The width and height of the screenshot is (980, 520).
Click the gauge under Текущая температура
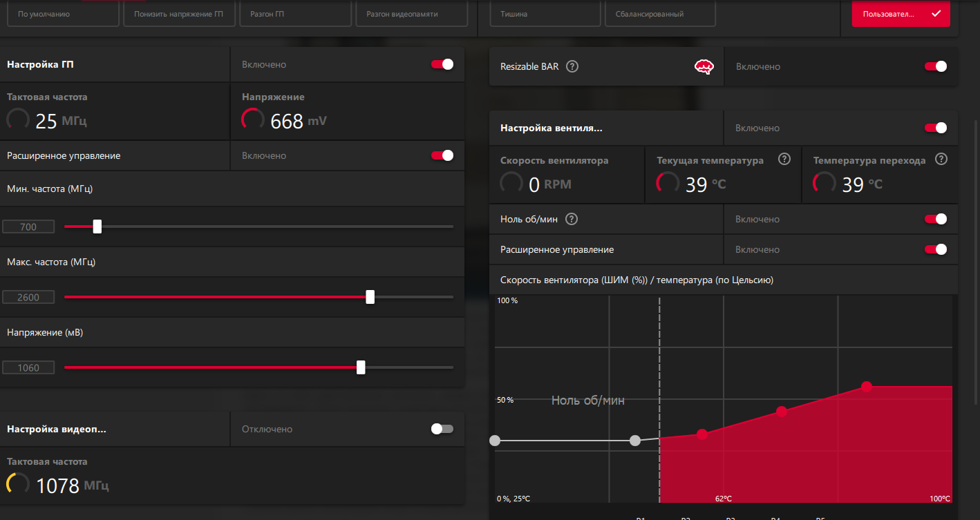pos(668,184)
